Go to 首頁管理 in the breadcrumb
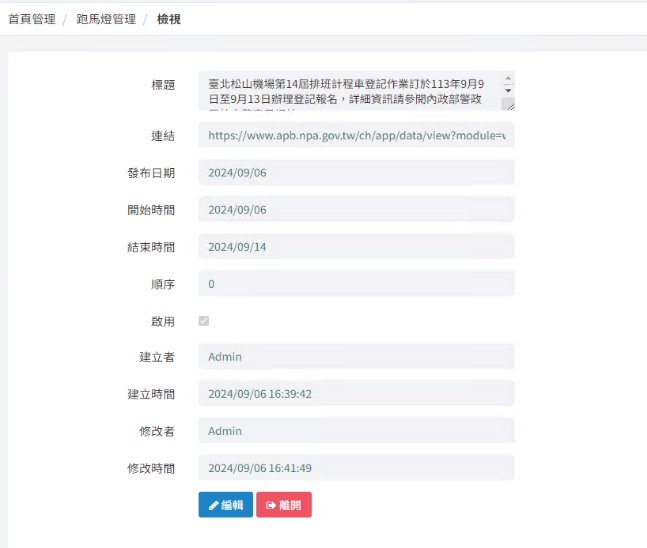The height and width of the screenshot is (548, 647). coord(32,19)
